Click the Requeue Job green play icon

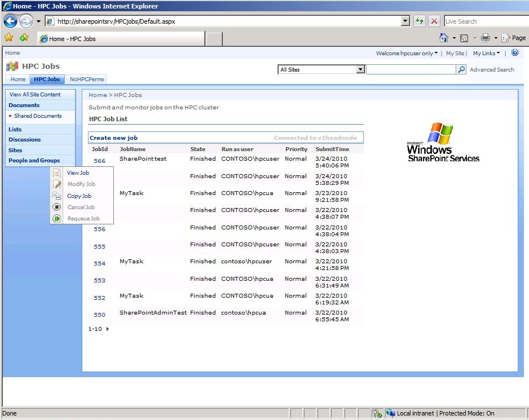56,218
